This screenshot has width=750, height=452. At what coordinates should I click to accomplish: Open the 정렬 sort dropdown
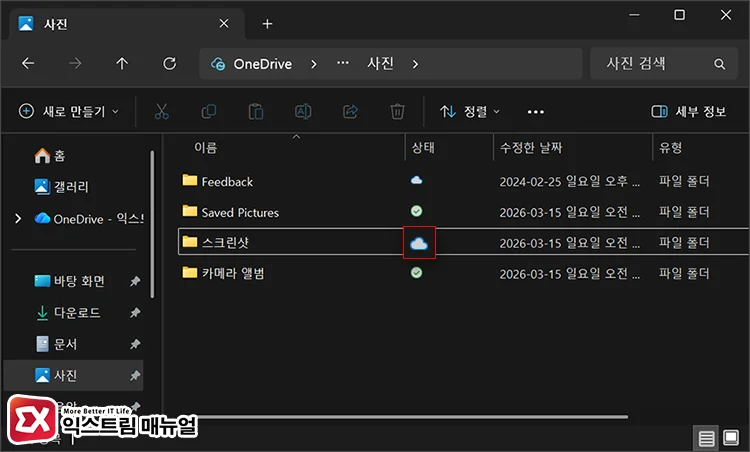coord(470,111)
